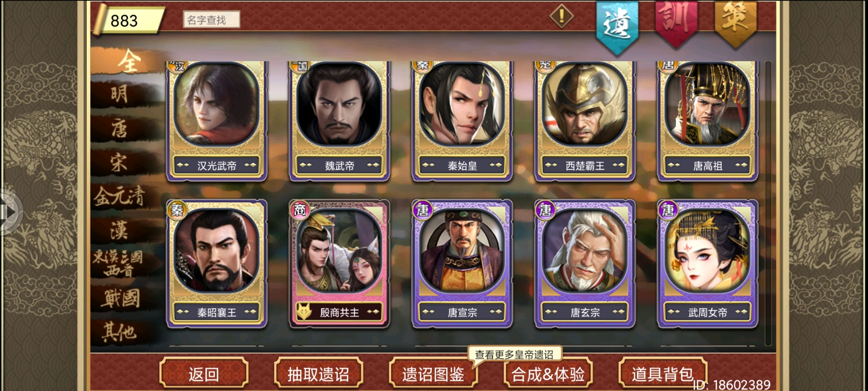Filter by 金元清 dynasty tab

tap(119, 196)
